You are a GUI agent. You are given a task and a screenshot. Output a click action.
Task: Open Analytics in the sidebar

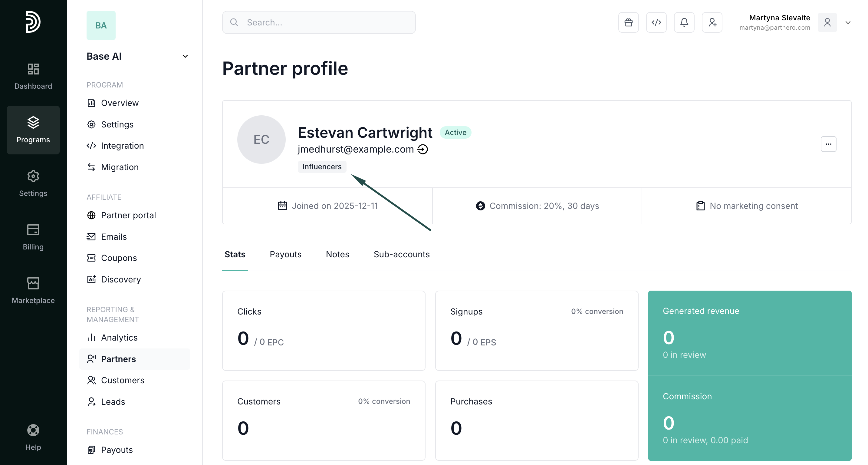click(119, 338)
